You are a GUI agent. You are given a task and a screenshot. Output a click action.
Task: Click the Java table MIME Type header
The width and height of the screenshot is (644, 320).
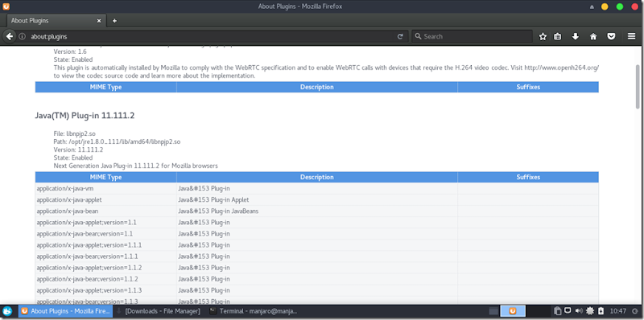106,177
